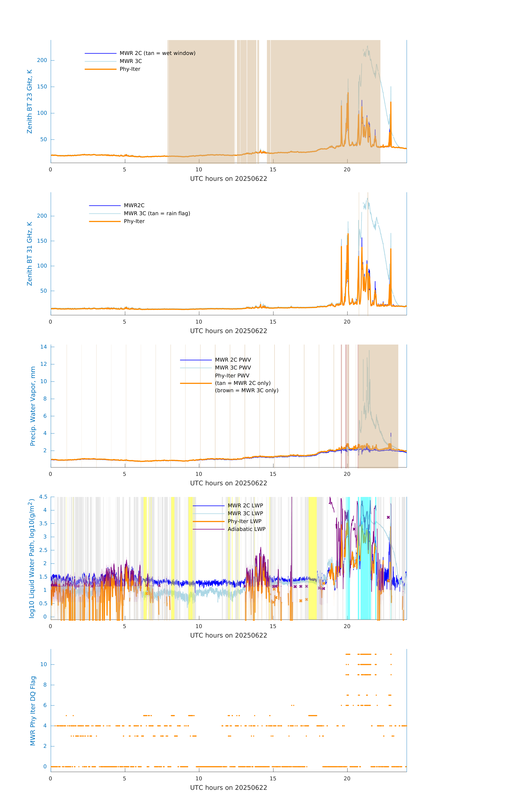Click the UTC hours label under bottom plot
This screenshot has width=518, height=812.
(228, 788)
